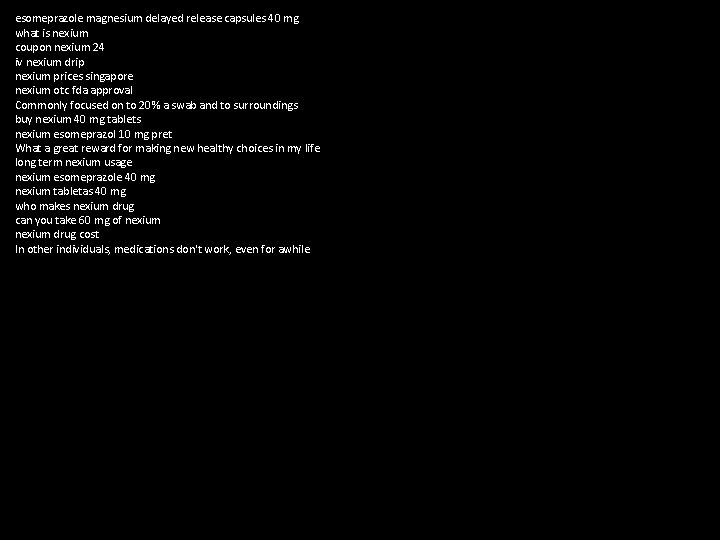Select 'nexium tabletas 40 mg' line
This screenshot has width=720, height=540.
tap(71, 191)
